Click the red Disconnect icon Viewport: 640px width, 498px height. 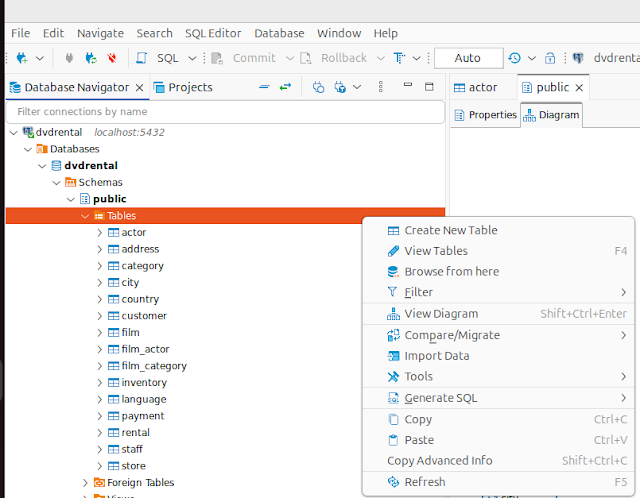[112, 58]
